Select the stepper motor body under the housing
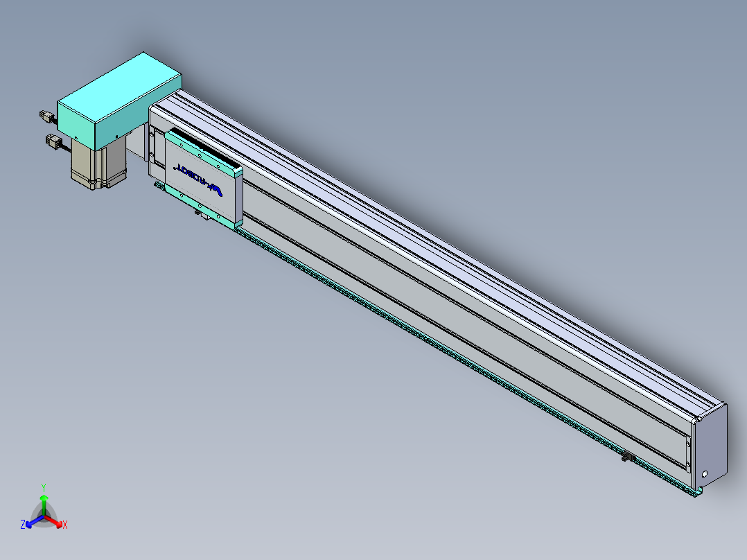 pyautogui.click(x=99, y=164)
